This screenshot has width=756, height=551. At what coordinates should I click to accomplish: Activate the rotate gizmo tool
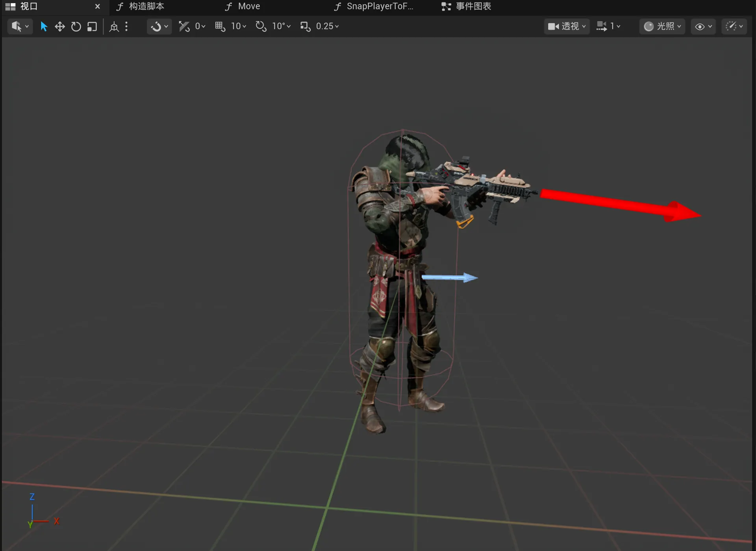coord(76,26)
